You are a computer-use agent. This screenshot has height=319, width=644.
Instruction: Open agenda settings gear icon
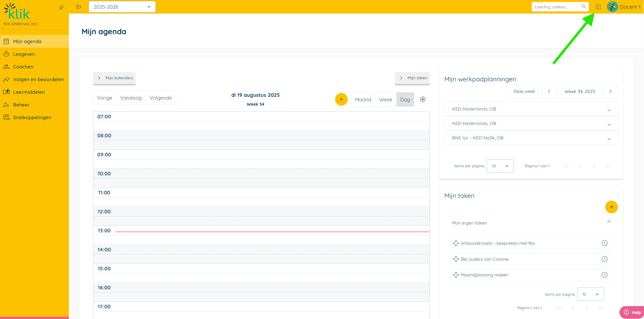click(423, 99)
